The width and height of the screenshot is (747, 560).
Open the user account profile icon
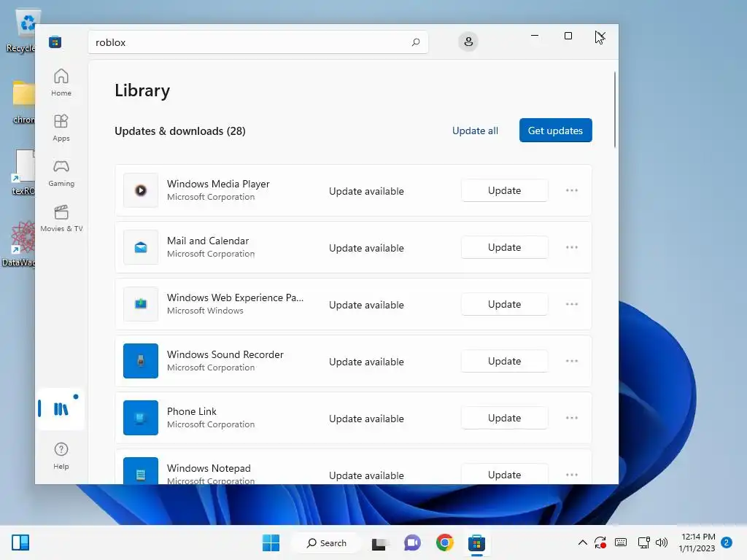pos(468,42)
